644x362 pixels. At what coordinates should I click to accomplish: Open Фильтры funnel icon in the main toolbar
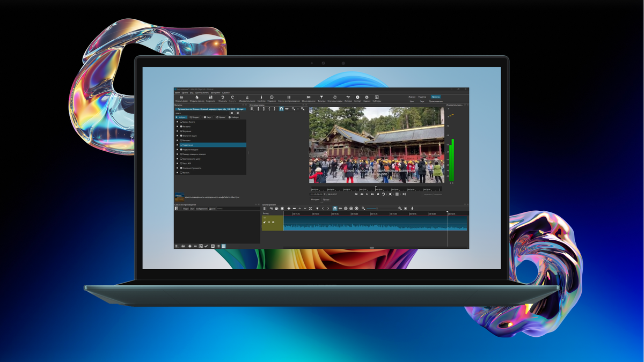click(x=321, y=97)
